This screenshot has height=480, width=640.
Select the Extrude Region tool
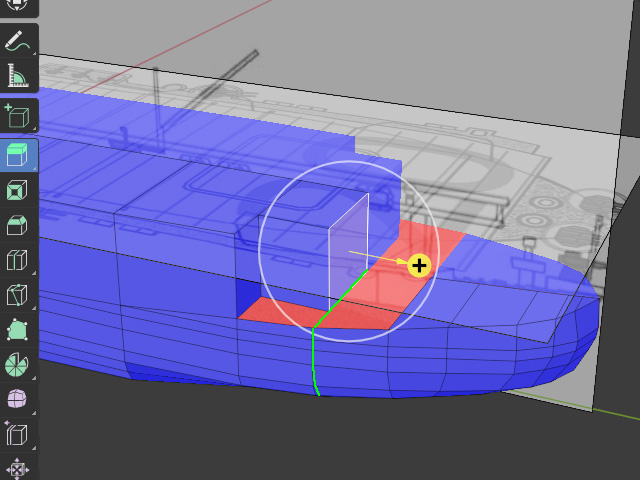pyautogui.click(x=18, y=155)
